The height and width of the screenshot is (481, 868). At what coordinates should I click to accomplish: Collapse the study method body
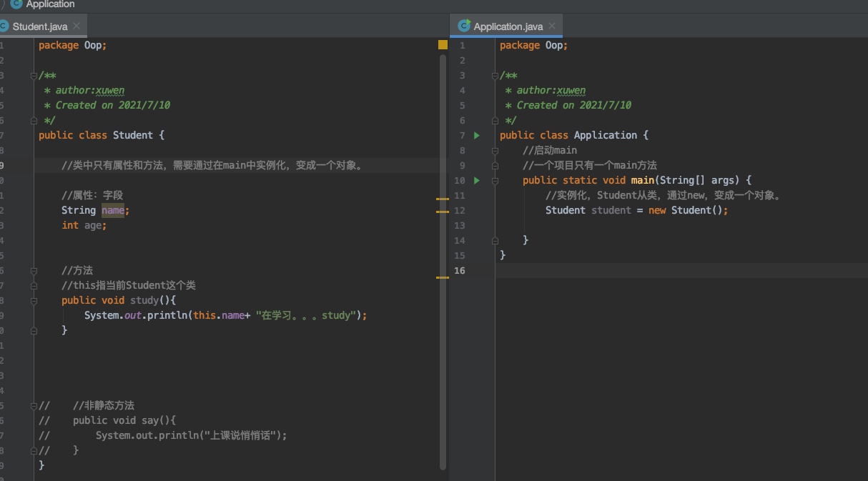tap(34, 299)
